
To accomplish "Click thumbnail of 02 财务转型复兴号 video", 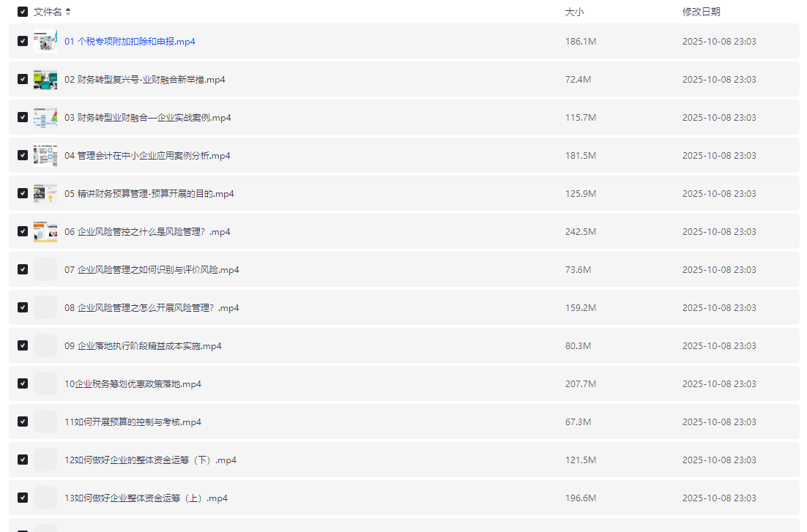I will coord(45,80).
